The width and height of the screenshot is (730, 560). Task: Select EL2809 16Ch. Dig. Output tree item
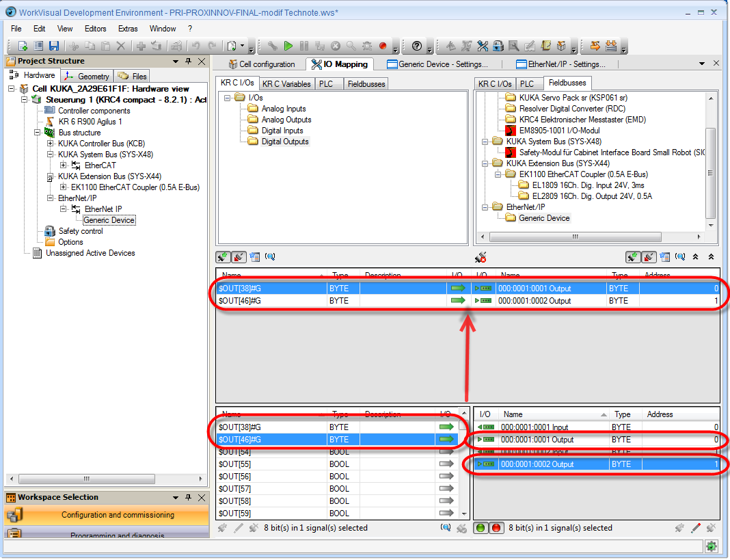592,196
